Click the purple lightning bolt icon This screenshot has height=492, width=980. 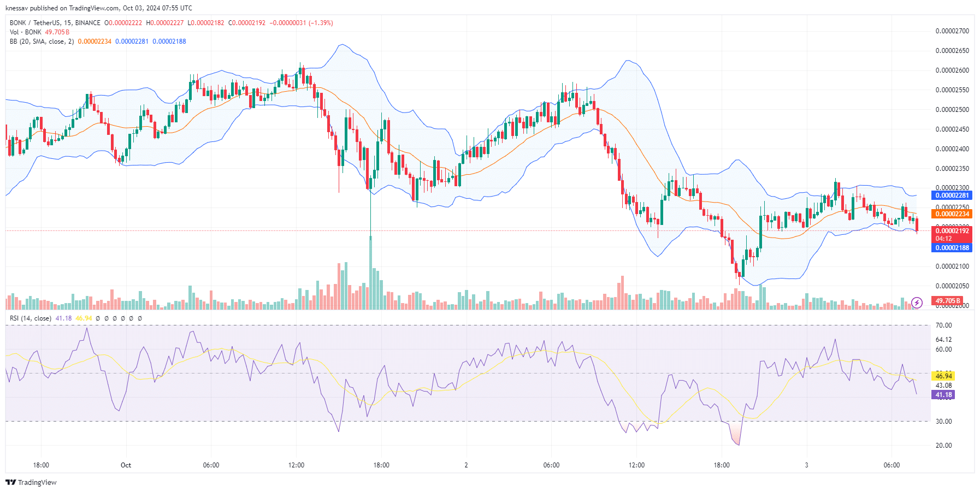917,303
